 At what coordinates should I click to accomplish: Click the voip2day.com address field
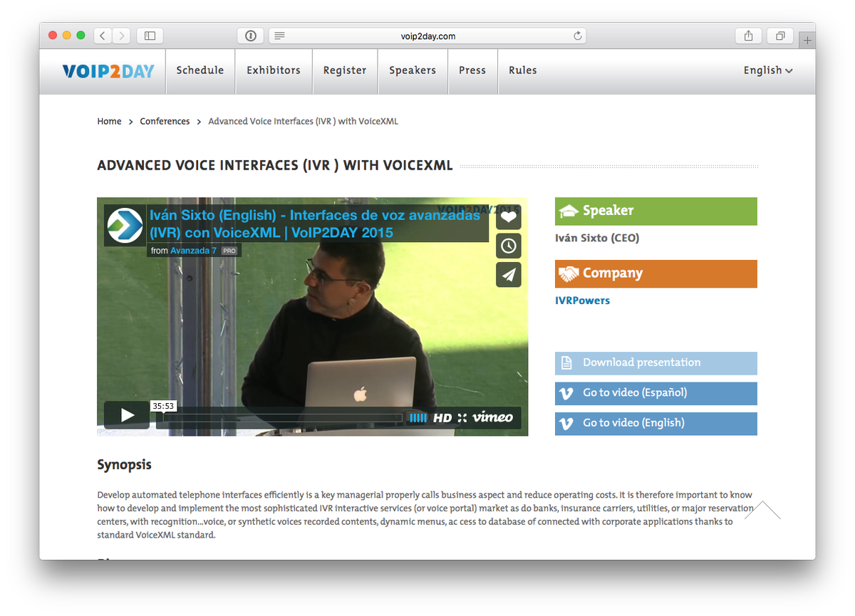pos(427,36)
